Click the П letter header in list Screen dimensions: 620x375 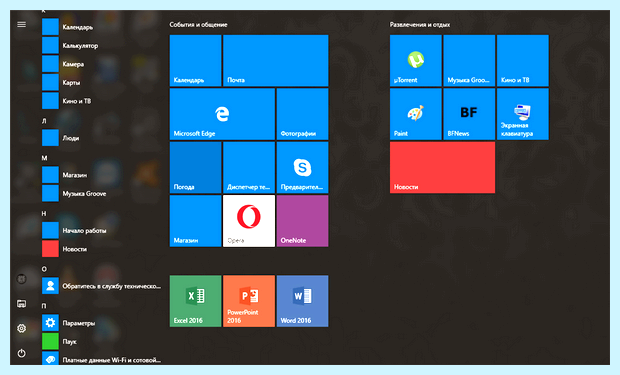(x=44, y=306)
